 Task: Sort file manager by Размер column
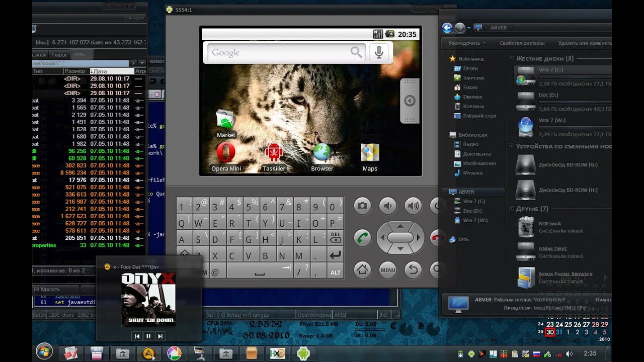(x=75, y=71)
